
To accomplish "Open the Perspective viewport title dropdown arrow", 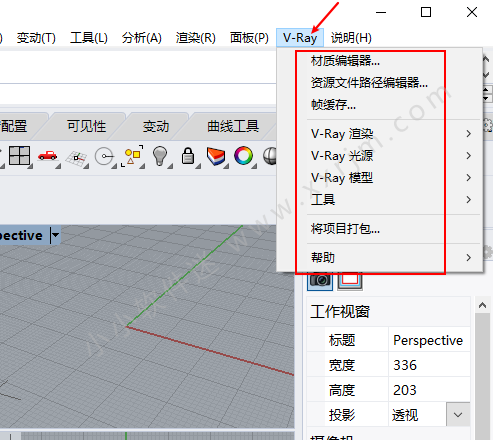I will [x=55, y=235].
